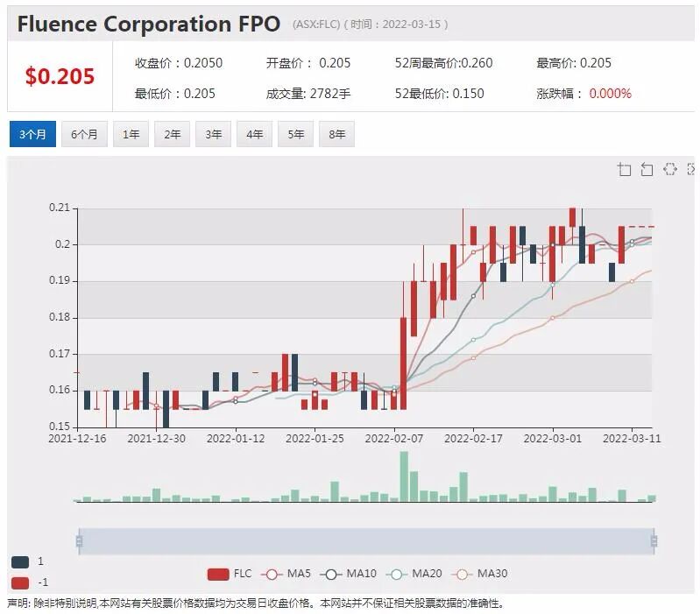
Task: Click the 最高价: 0.205 value
Action: pyautogui.click(x=574, y=63)
